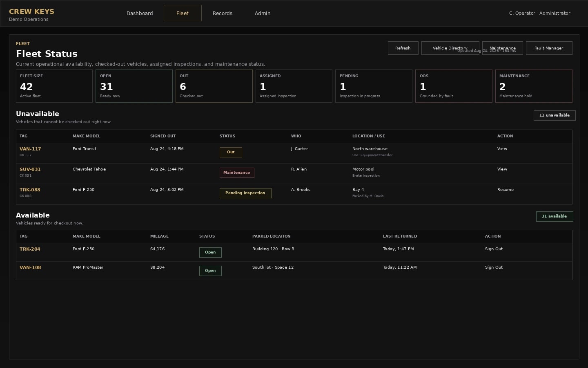Click View for the VAN-117 row
The image size is (588, 368).
click(x=502, y=149)
